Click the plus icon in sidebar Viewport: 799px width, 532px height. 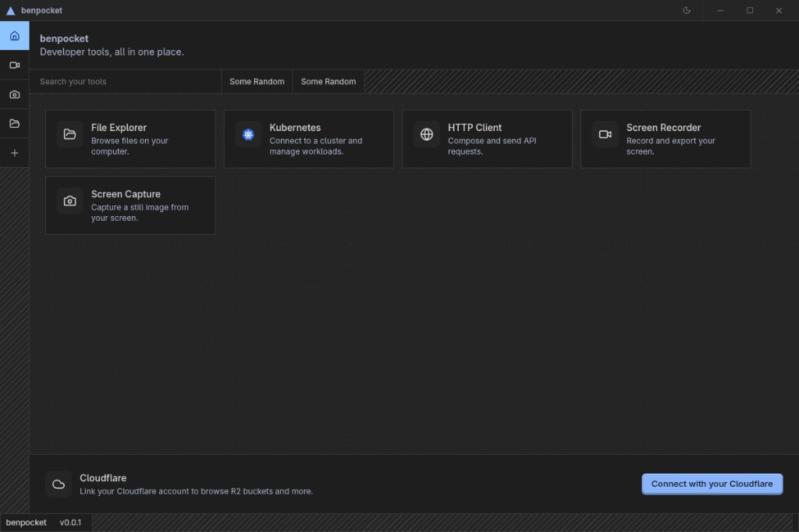click(x=14, y=153)
